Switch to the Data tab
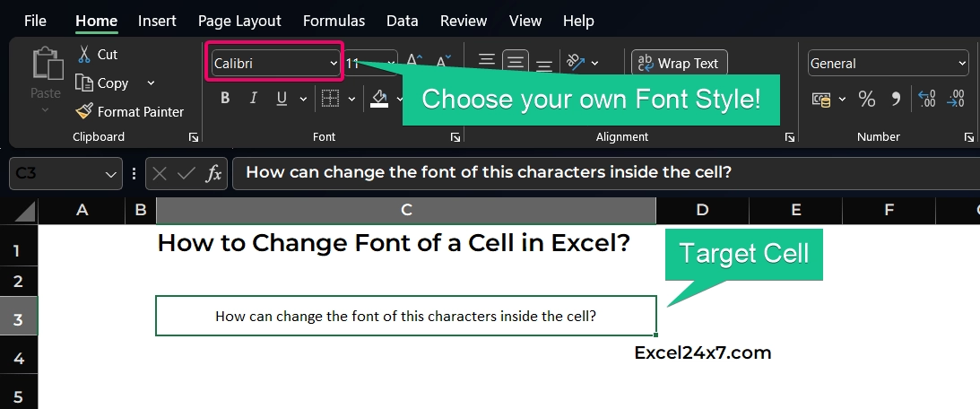 tap(402, 21)
